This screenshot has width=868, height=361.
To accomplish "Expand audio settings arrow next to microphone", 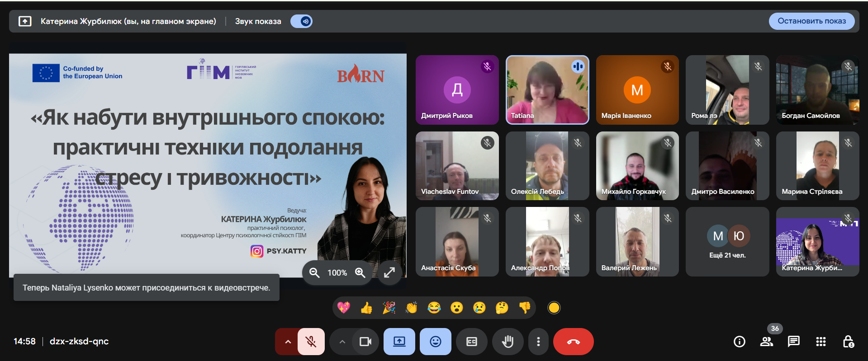I will click(288, 342).
